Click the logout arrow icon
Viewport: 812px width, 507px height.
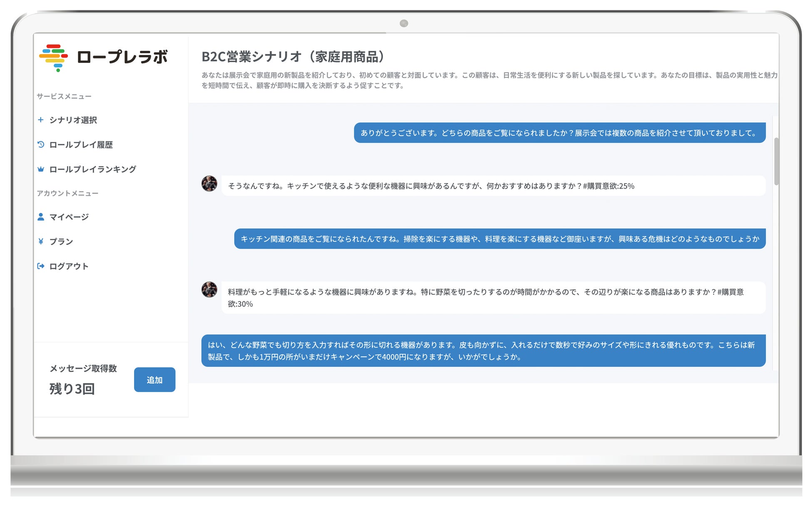point(40,266)
